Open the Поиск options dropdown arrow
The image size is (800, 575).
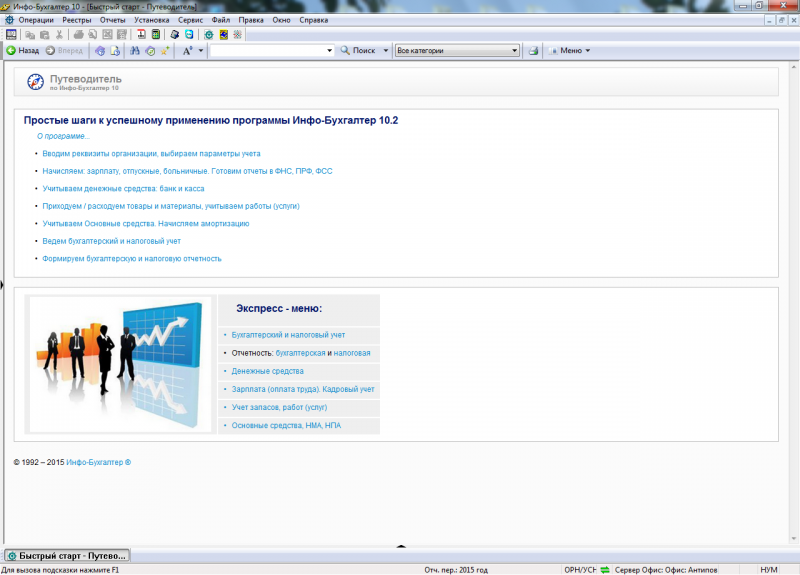click(x=386, y=51)
